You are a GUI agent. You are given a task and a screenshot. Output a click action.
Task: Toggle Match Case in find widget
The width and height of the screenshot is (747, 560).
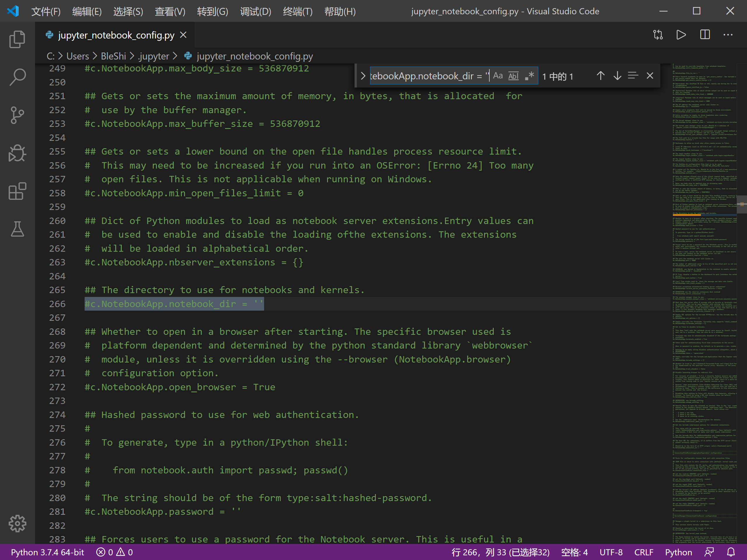click(x=498, y=76)
